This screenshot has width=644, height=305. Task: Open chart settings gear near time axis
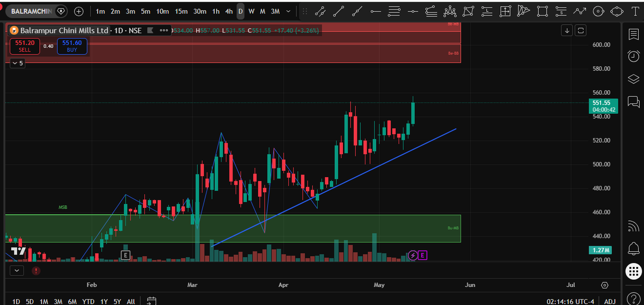click(x=605, y=285)
